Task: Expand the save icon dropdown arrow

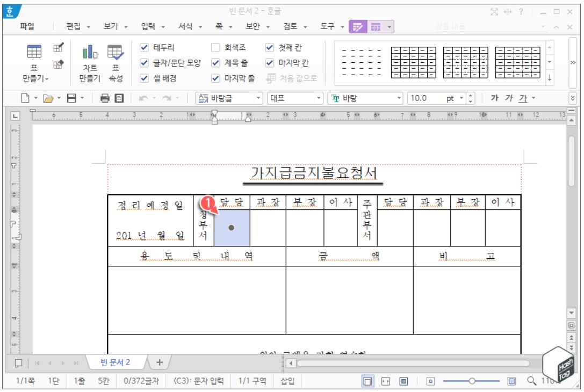Action: tap(82, 98)
